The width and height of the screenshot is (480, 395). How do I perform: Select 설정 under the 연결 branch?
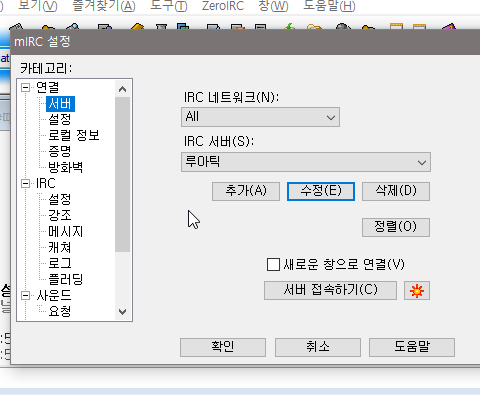pyautogui.click(x=60, y=119)
